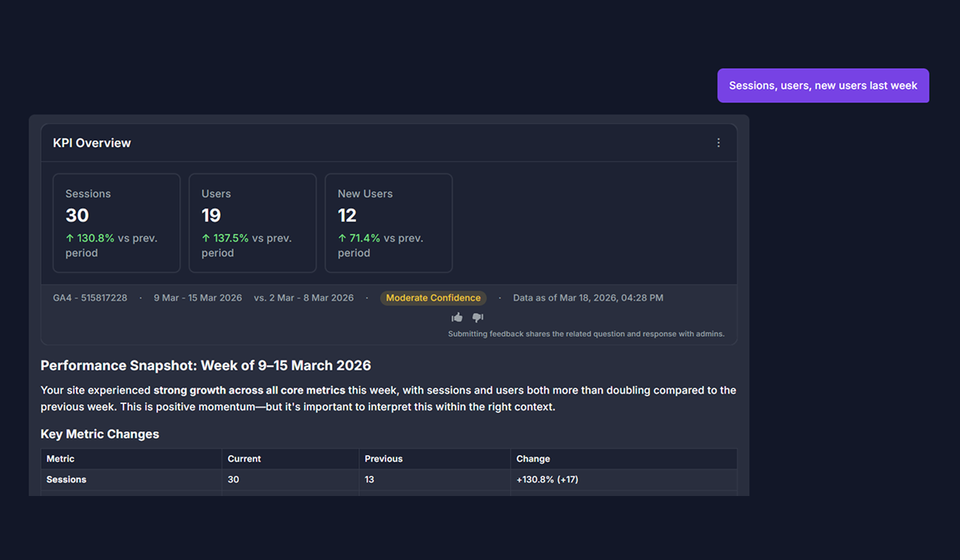This screenshot has height=560, width=960.
Task: Click the Sessions row label in table
Action: 66,479
